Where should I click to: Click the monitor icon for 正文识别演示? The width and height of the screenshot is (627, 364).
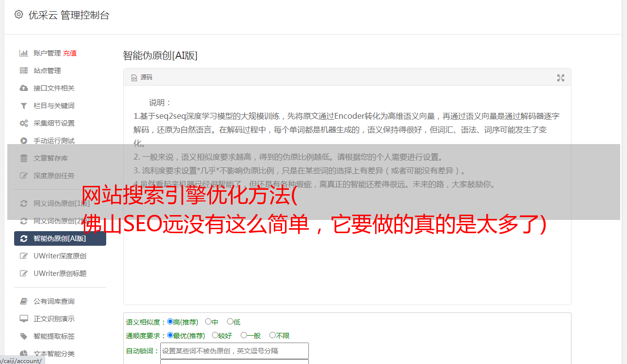point(23,319)
